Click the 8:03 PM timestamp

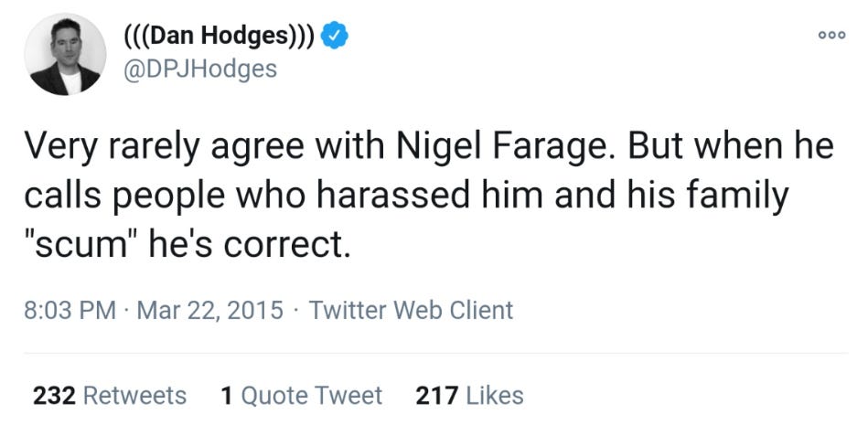pos(69,311)
